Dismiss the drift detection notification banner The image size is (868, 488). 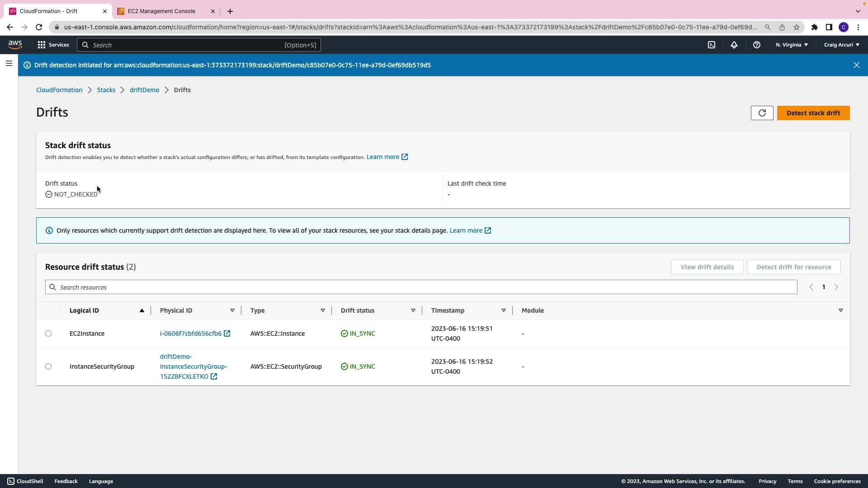tap(856, 65)
